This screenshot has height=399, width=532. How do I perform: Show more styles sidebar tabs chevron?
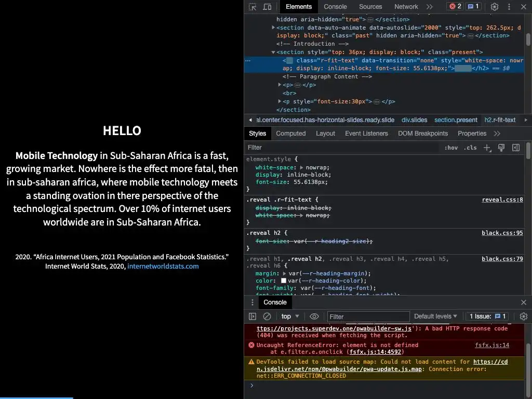[497, 134]
